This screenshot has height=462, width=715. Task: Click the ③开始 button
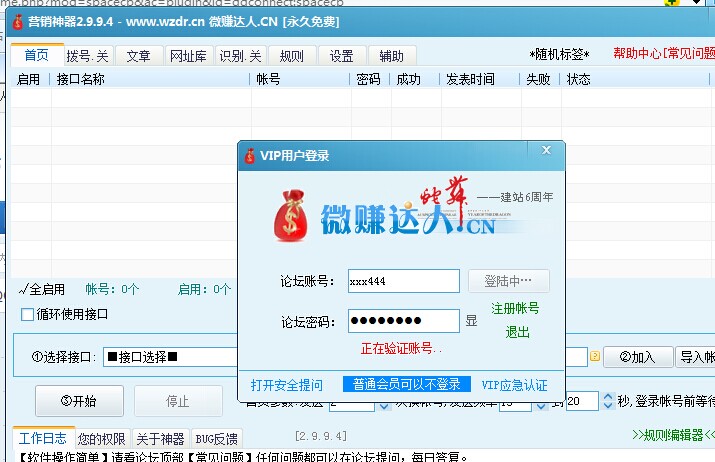pos(79,401)
